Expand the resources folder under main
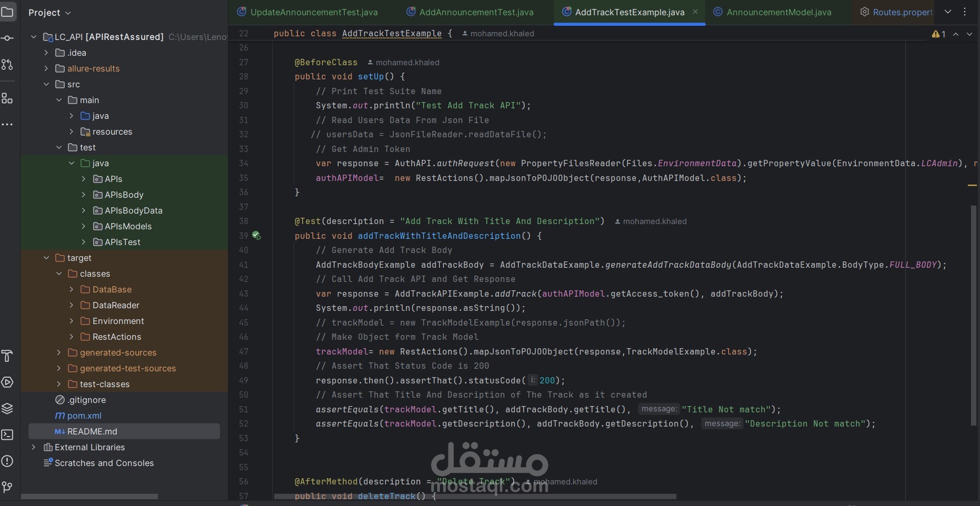Image resolution: width=980 pixels, height=506 pixels. point(72,131)
